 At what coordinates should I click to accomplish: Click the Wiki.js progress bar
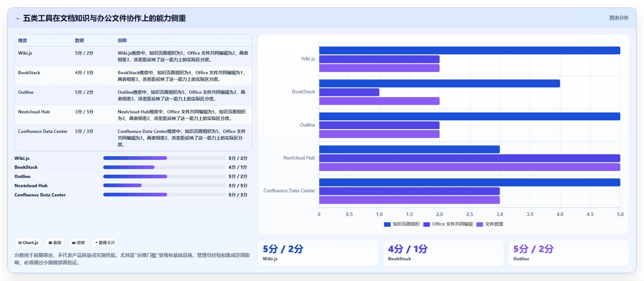(x=164, y=158)
